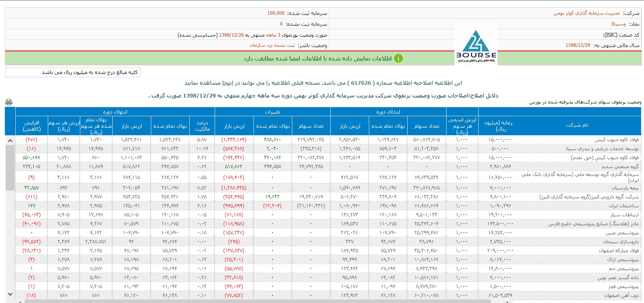644x303 pixels.
Task: Open the previous notice via the اینجا link
Action: point(228,83)
